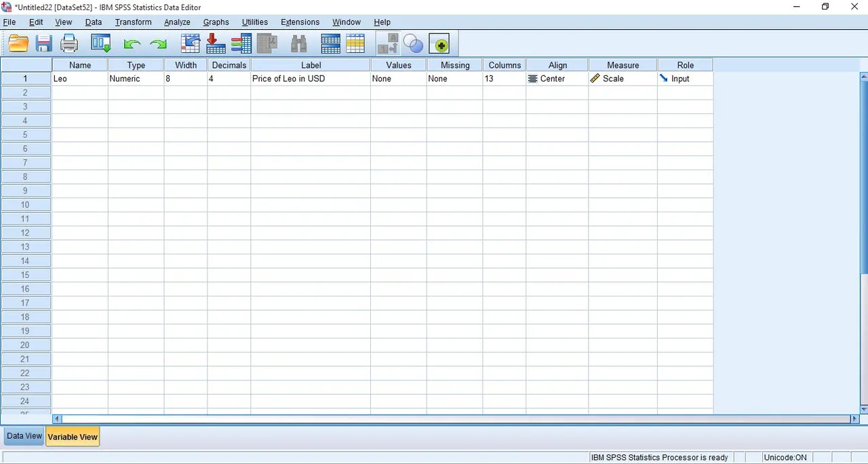Click the Type column header

pyautogui.click(x=136, y=65)
